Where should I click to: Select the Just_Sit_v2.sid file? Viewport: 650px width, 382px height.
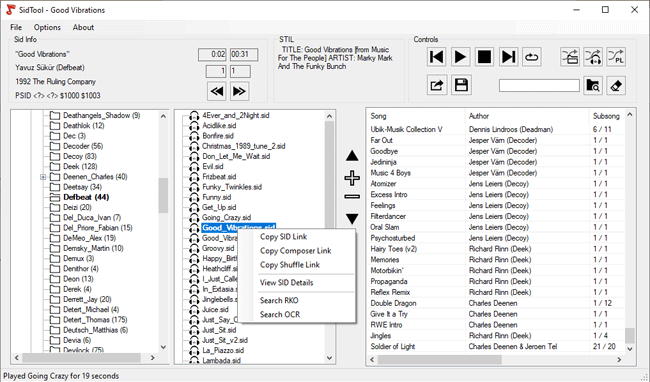tap(225, 340)
